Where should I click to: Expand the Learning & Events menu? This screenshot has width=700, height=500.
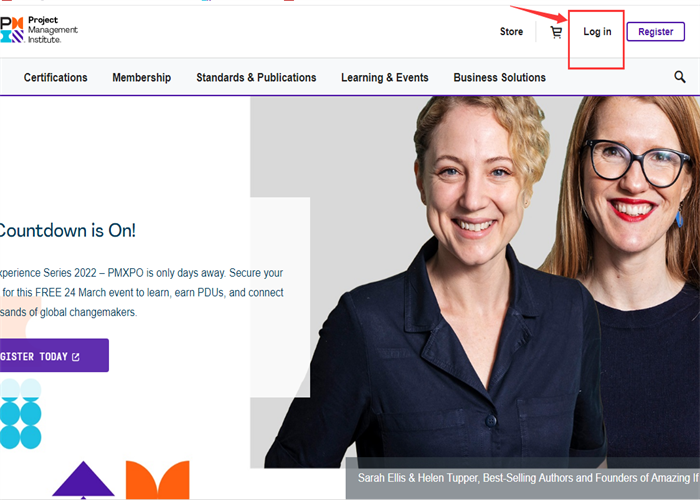point(384,77)
